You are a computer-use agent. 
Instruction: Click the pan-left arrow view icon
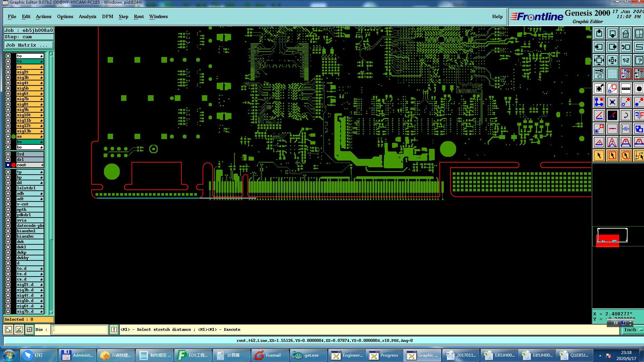(x=599, y=47)
